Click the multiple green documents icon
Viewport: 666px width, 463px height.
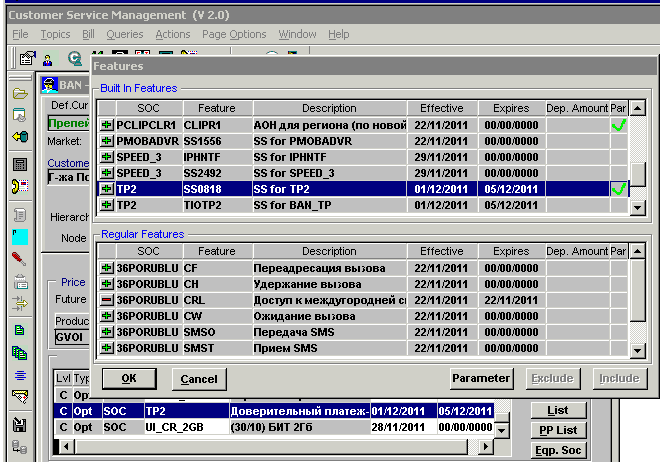20,353
